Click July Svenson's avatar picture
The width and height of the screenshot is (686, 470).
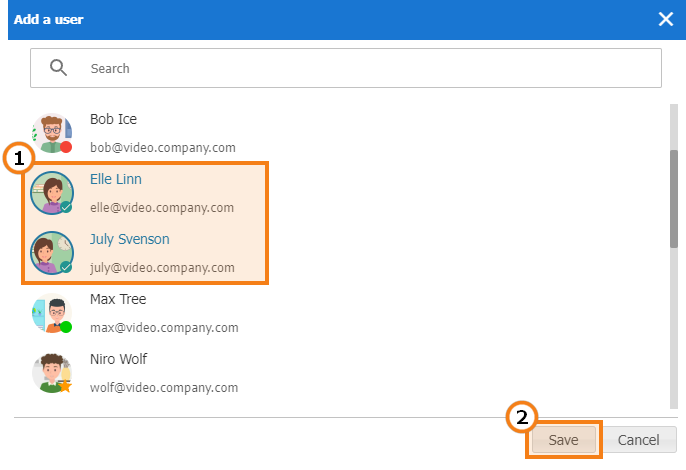pyautogui.click(x=52, y=253)
